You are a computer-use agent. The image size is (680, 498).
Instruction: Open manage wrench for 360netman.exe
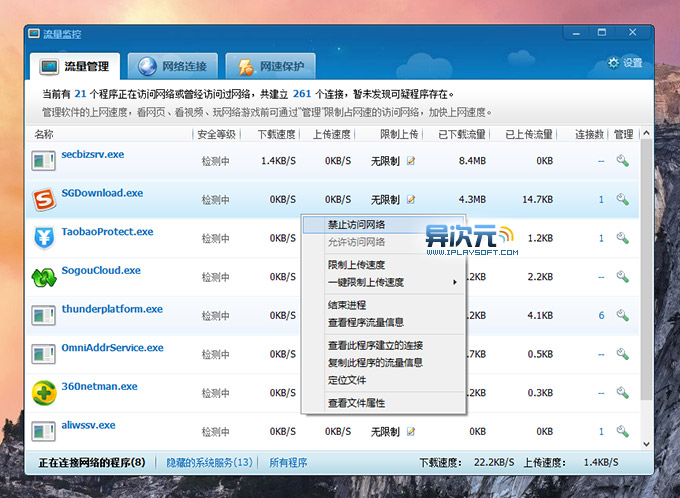[623, 393]
